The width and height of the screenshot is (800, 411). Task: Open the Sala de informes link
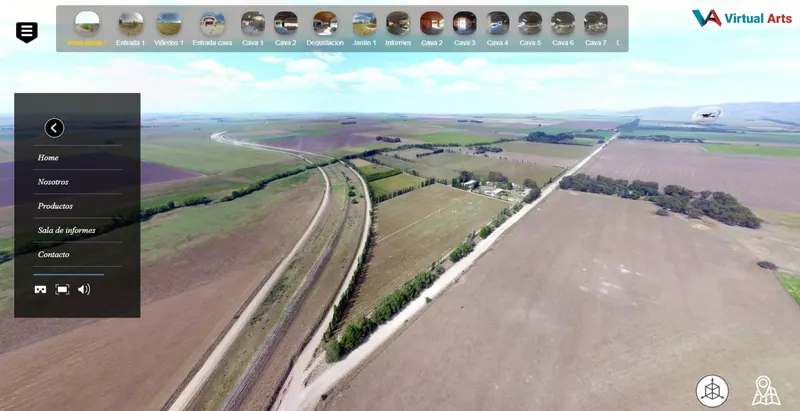tap(66, 230)
